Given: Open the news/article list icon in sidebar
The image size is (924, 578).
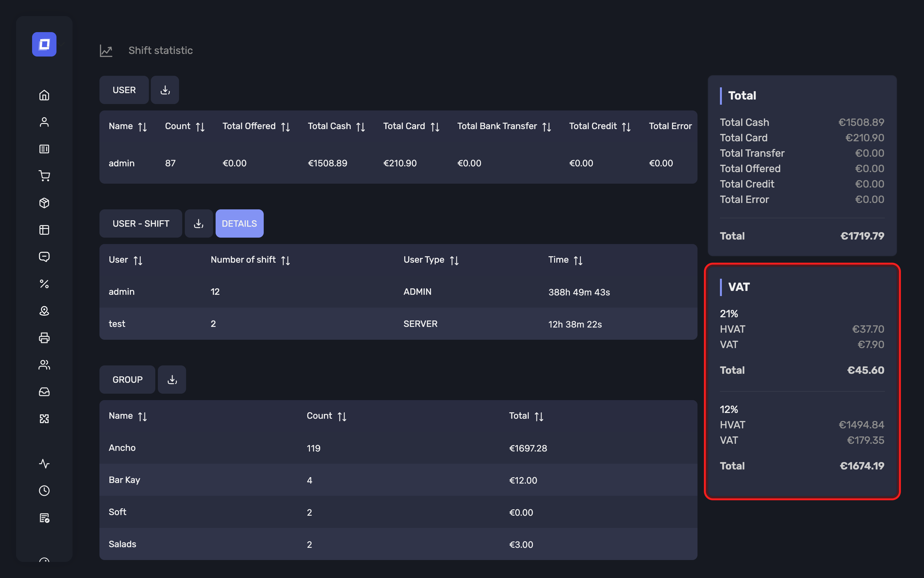Looking at the screenshot, I should pos(44,149).
